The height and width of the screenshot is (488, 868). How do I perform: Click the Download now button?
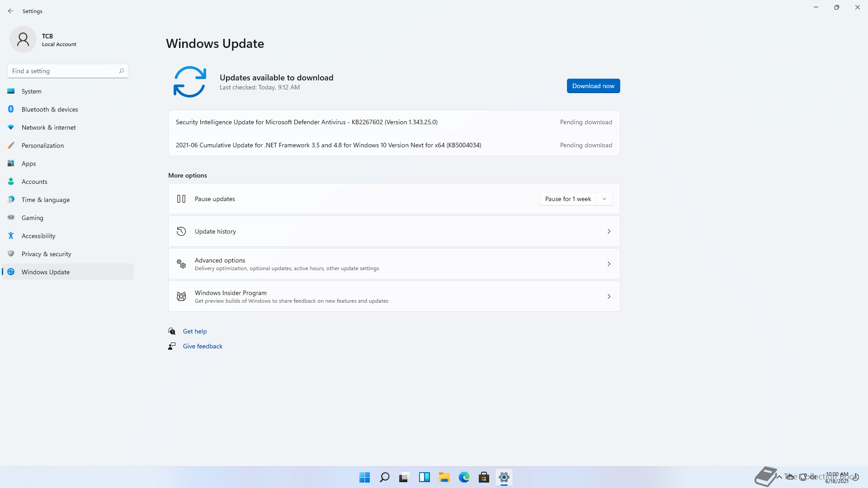coord(593,86)
